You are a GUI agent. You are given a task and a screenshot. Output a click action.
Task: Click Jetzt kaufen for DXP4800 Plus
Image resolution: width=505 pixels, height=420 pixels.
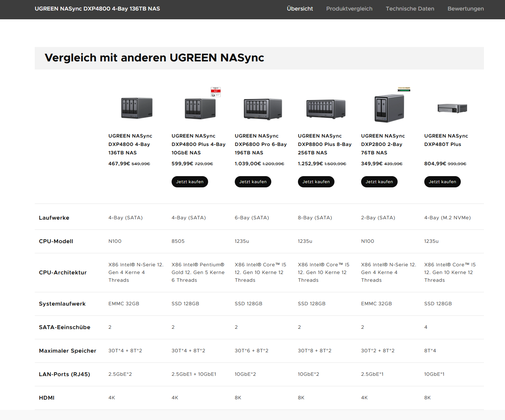(190, 182)
